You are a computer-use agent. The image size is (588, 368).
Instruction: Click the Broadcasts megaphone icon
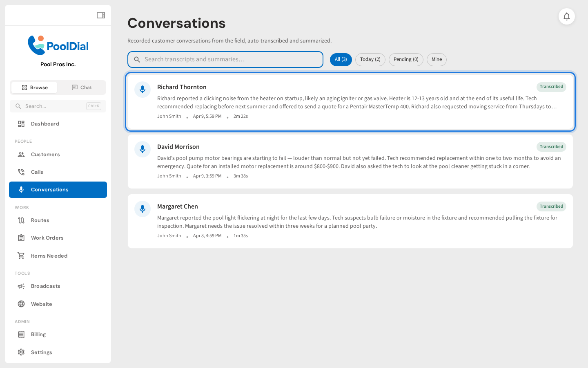21,286
